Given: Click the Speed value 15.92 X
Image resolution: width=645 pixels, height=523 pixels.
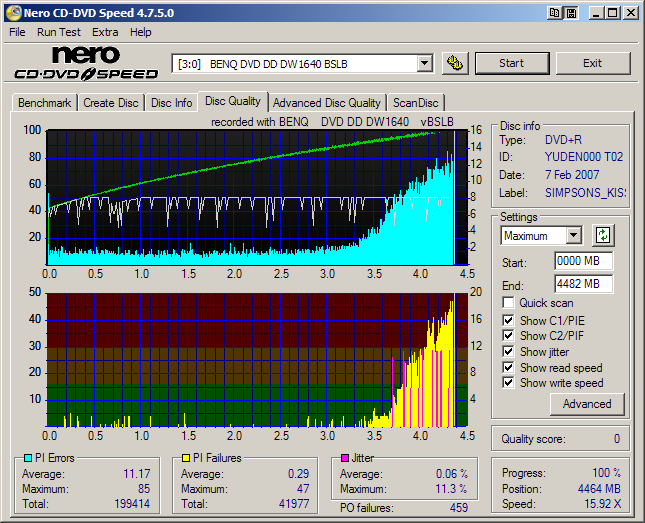Looking at the screenshot, I should coord(603,504).
